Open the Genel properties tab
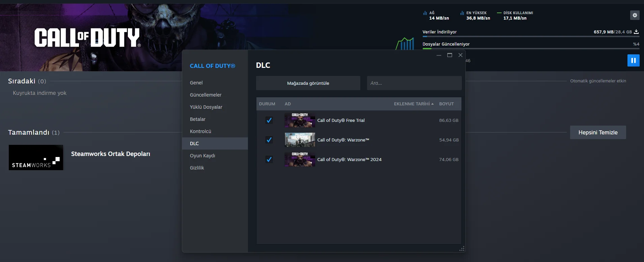This screenshot has width=644, height=262. 215,83
